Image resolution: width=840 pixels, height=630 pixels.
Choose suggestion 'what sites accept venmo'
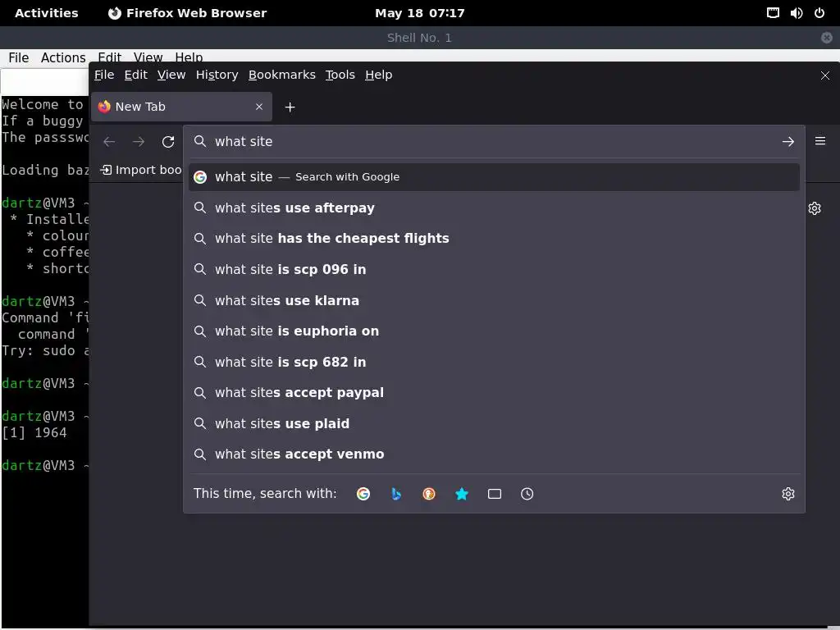(x=494, y=454)
